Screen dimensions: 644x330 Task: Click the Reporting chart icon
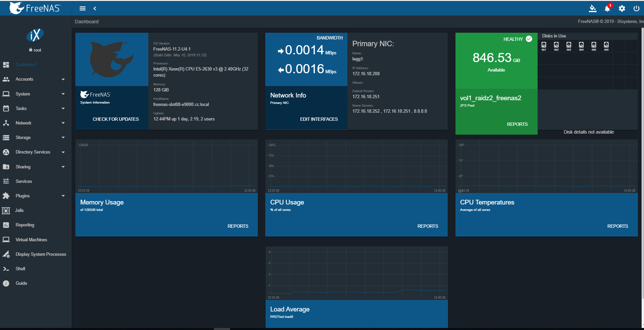click(x=6, y=225)
